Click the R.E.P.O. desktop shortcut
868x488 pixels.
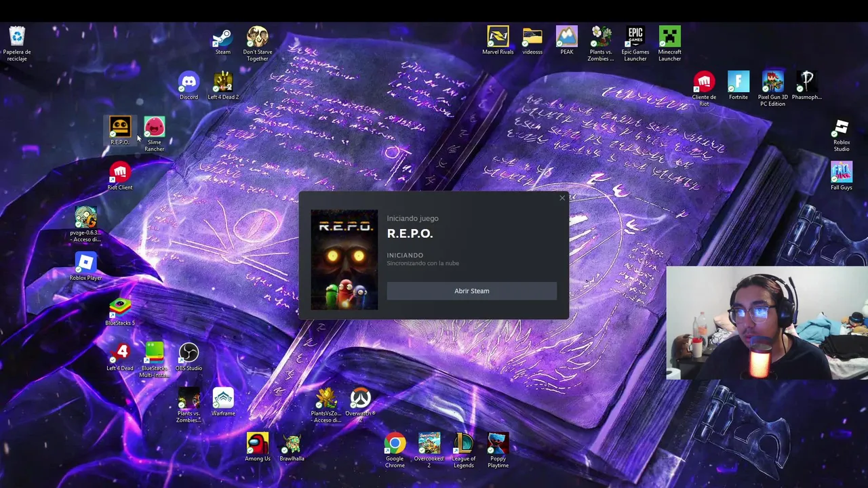(x=120, y=131)
